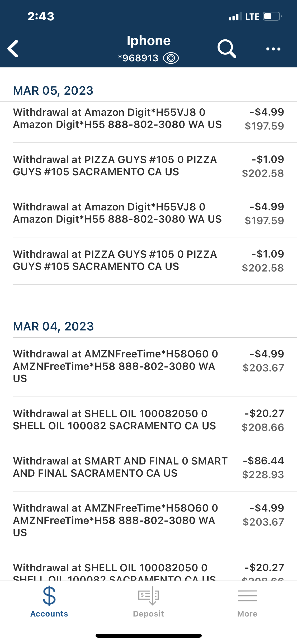Open the three-dot options menu

pos(273,49)
